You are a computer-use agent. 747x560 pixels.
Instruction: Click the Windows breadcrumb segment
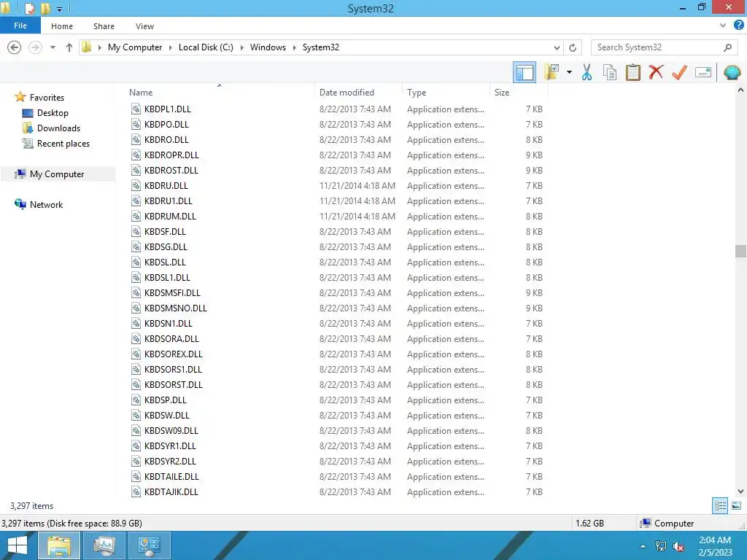[268, 47]
